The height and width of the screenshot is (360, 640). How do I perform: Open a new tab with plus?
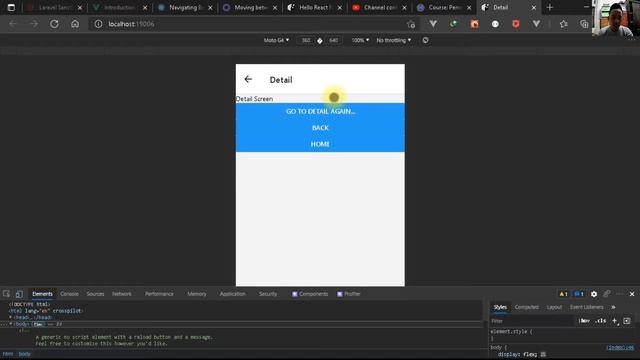pos(550,7)
